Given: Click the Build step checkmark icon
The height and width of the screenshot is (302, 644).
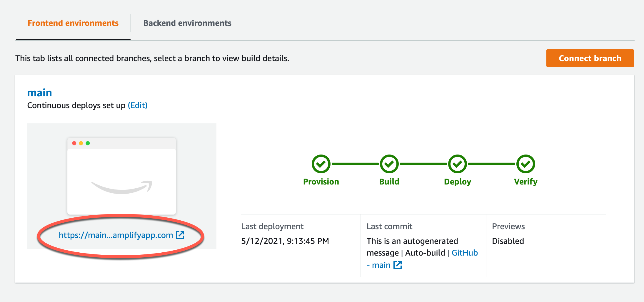Looking at the screenshot, I should pyautogui.click(x=389, y=164).
